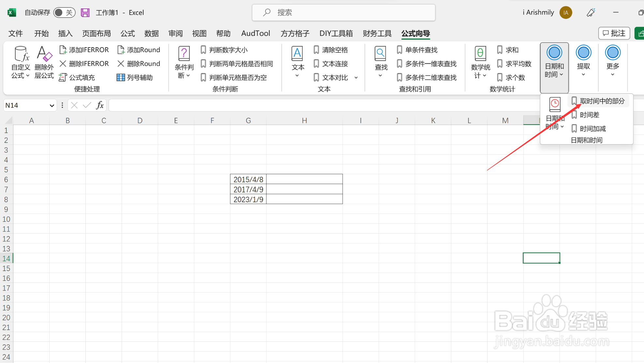This screenshot has width=644, height=363.
Task: Click 添加Round command
Action: pos(139,50)
